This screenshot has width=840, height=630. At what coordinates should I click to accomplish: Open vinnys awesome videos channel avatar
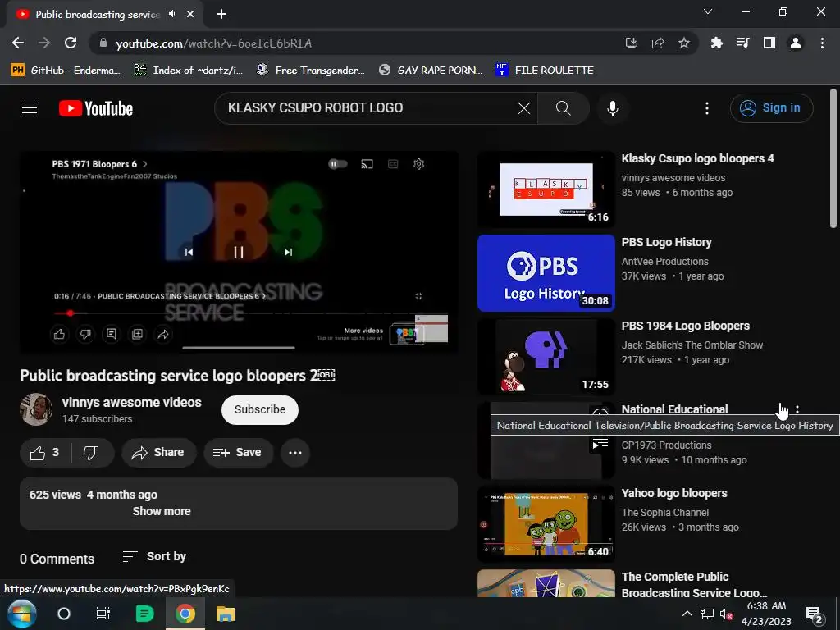tap(36, 409)
